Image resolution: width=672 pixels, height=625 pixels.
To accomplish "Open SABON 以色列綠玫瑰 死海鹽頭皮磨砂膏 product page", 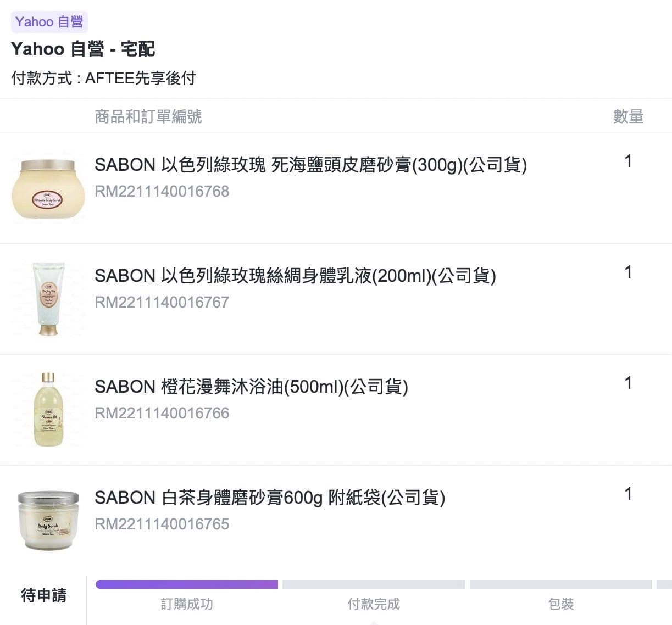I will [x=311, y=165].
